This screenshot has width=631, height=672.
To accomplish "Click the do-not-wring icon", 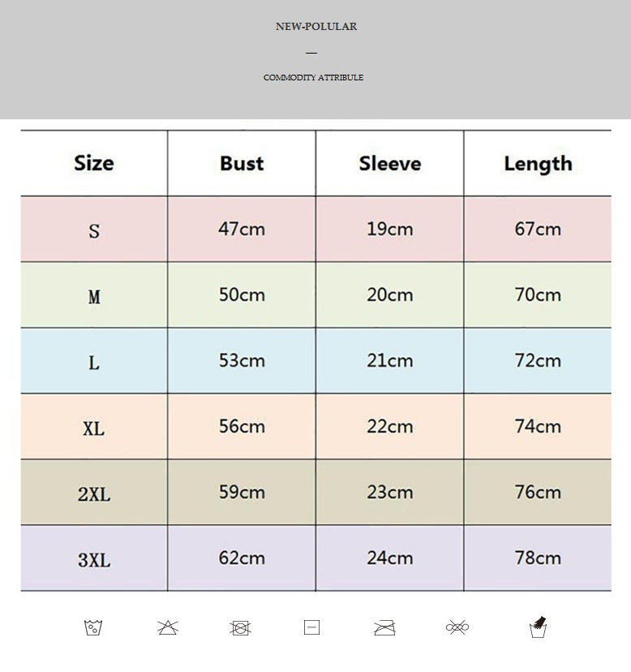I will tap(457, 627).
